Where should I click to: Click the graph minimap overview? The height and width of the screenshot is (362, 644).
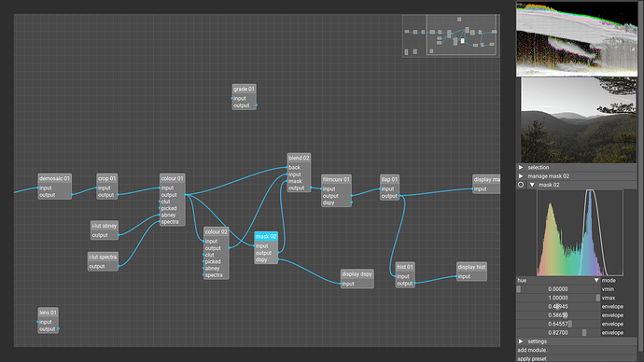coord(451,35)
